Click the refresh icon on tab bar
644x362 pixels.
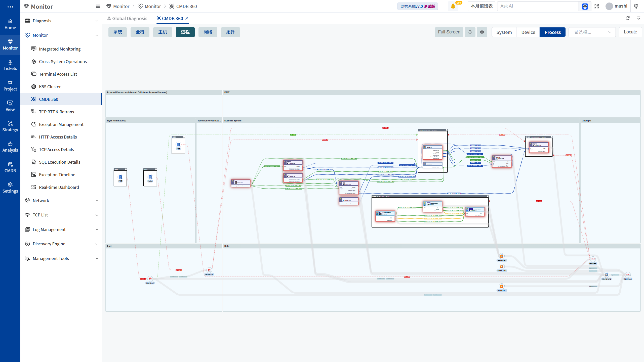click(628, 18)
